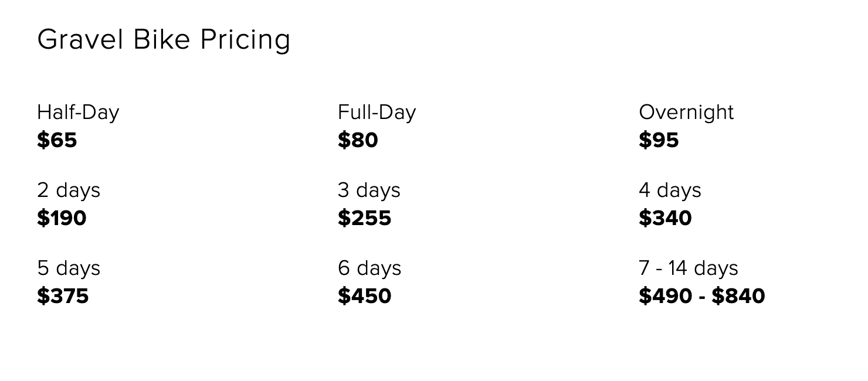868x381 pixels.
Task: Select the 2 days label
Action: click(x=69, y=190)
